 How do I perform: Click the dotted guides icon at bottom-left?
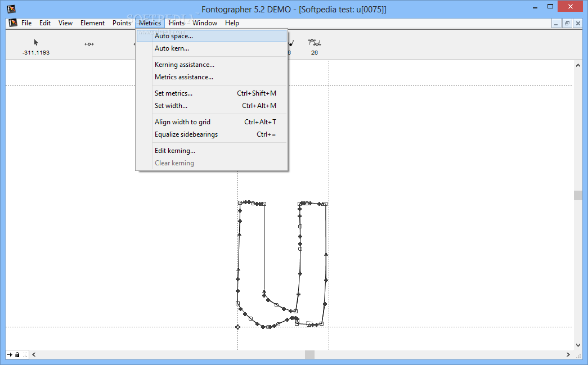(x=25, y=354)
